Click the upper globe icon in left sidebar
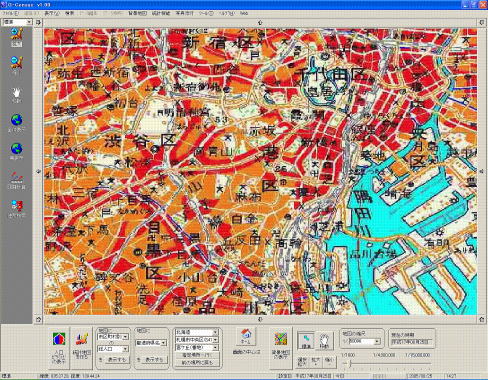The image size is (488, 380). [16, 120]
